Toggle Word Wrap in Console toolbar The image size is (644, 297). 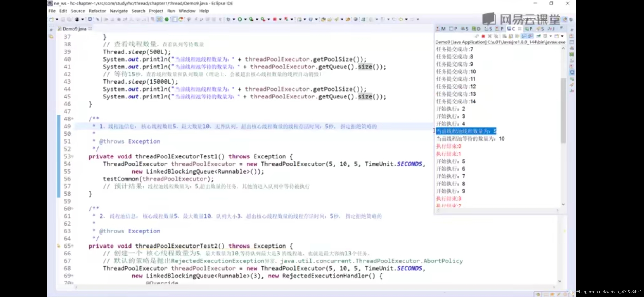517,36
